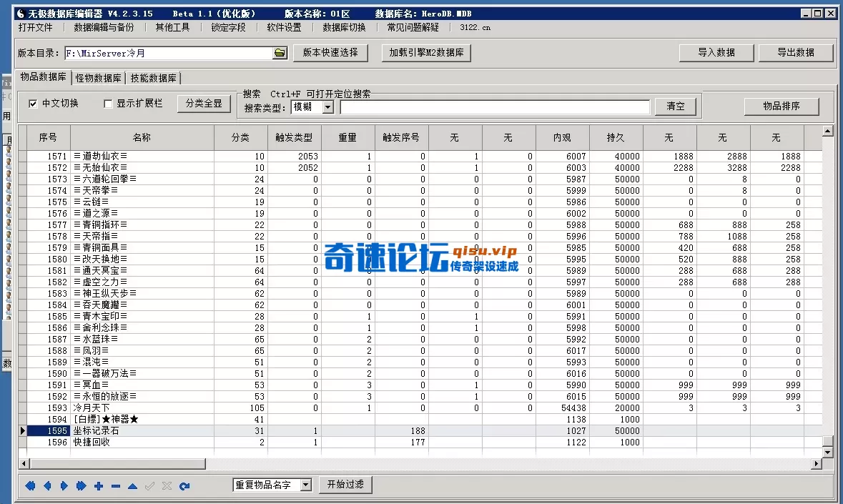Click the 触发类型 column header
Screen dimensions: 843x504
point(294,137)
